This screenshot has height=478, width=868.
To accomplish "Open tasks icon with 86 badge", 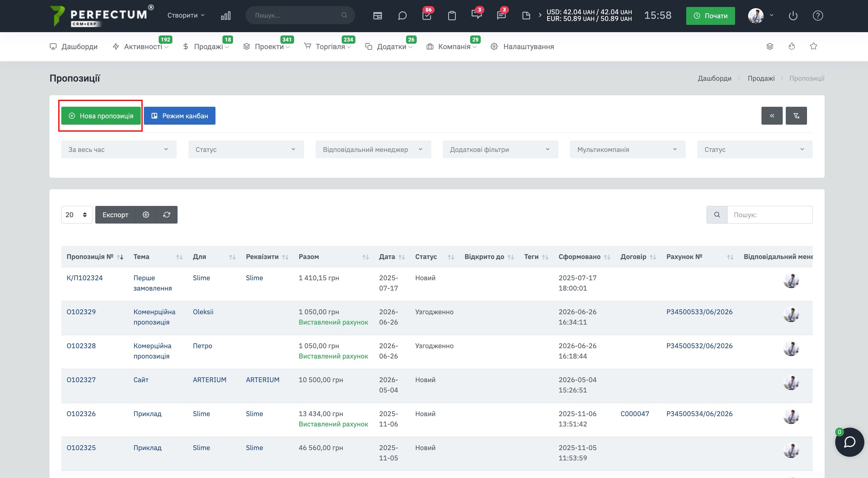I will pyautogui.click(x=427, y=15).
